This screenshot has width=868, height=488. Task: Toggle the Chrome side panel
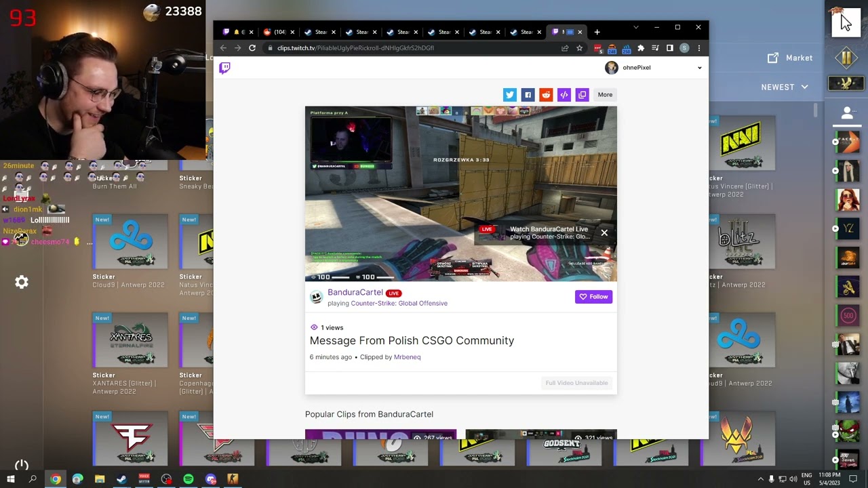pos(669,48)
